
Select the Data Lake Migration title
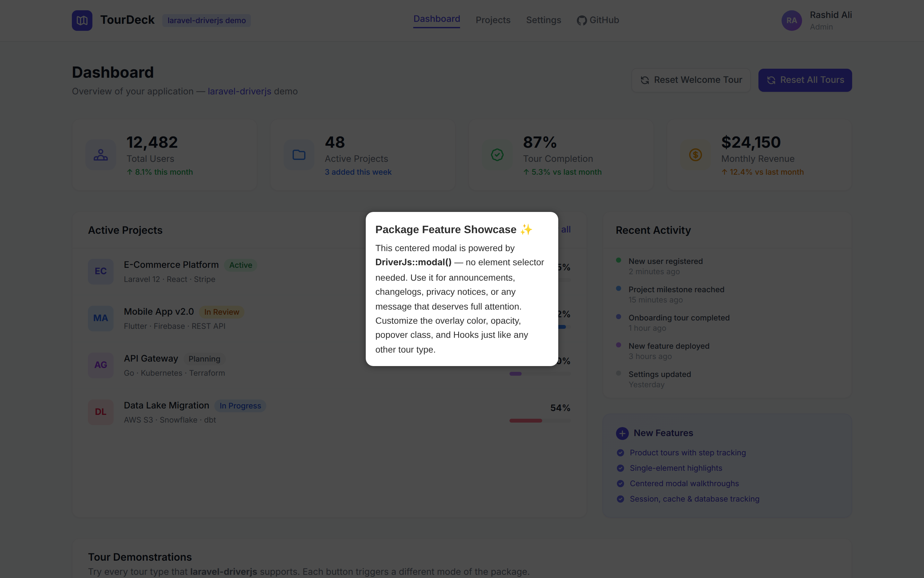pyautogui.click(x=167, y=406)
